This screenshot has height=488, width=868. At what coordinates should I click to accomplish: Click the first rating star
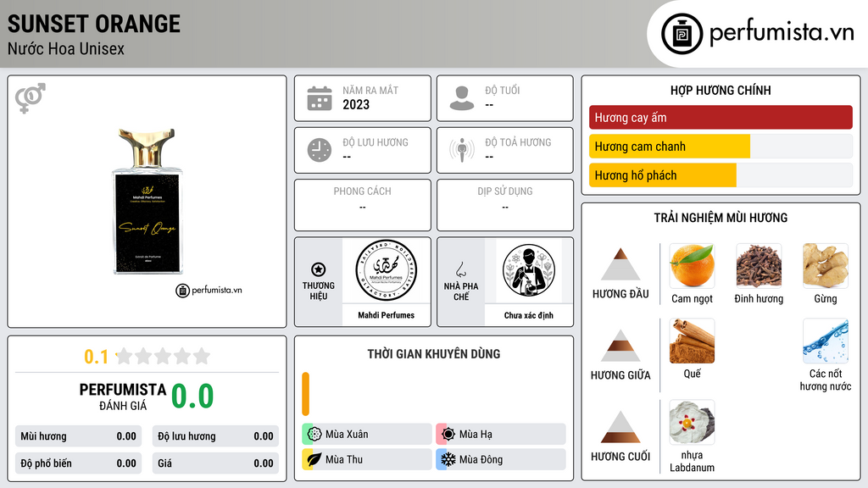coord(125,356)
